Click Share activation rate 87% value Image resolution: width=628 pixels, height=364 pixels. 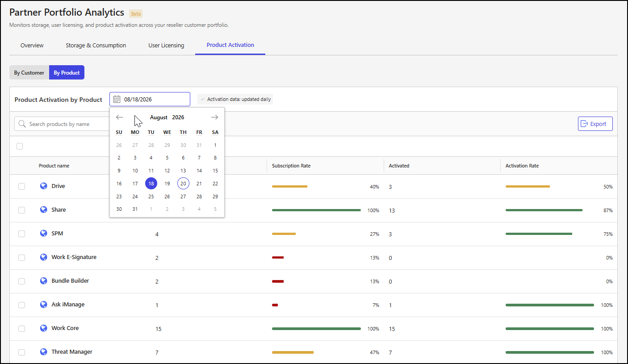608,210
